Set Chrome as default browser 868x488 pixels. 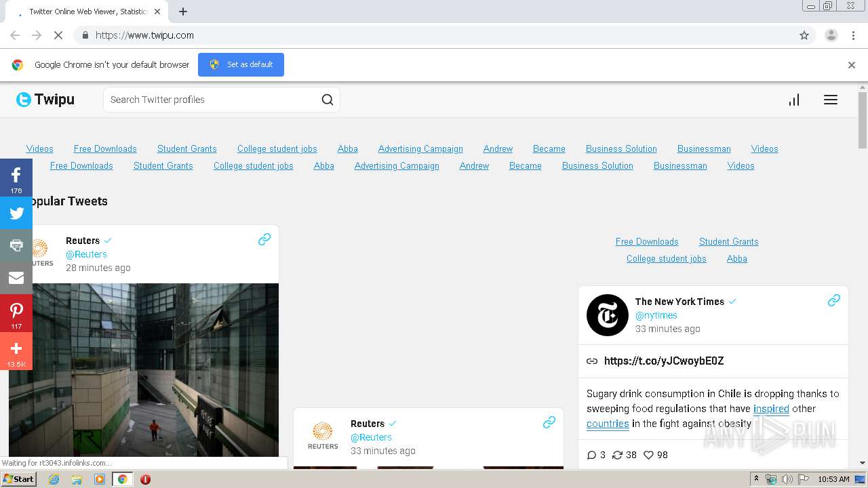241,64
